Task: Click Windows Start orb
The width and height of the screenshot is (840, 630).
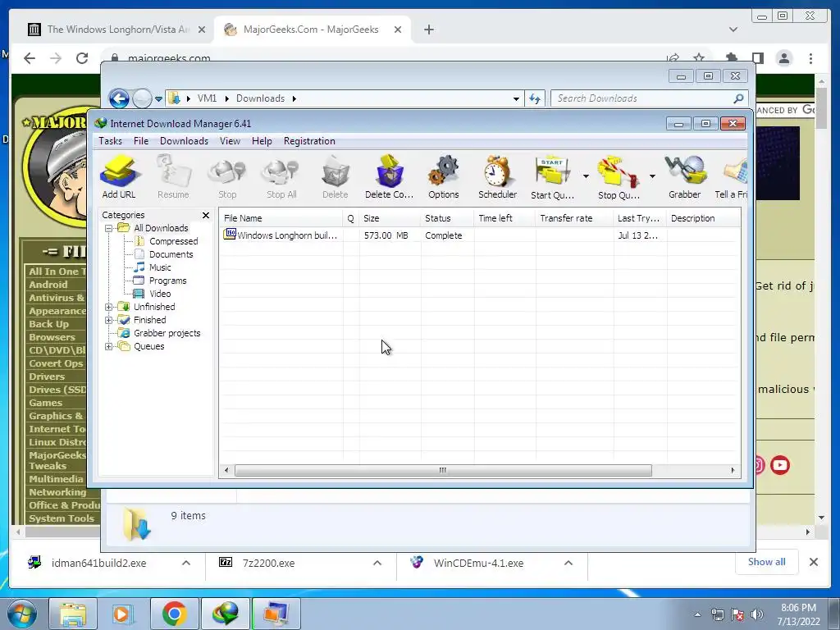Action: click(x=21, y=614)
